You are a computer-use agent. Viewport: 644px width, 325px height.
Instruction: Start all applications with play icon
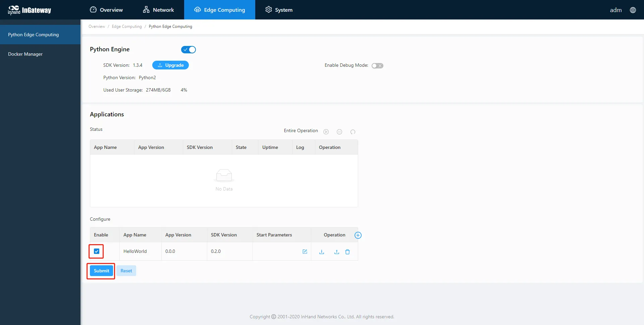tap(326, 132)
